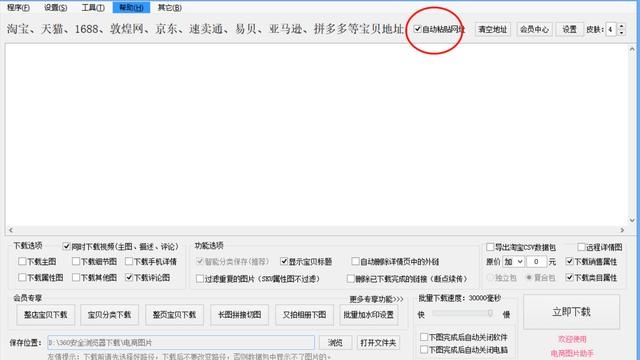Image resolution: width=640 pixels, height=360 pixels.
Task: Click the 清空地址 button
Action: tap(492, 29)
